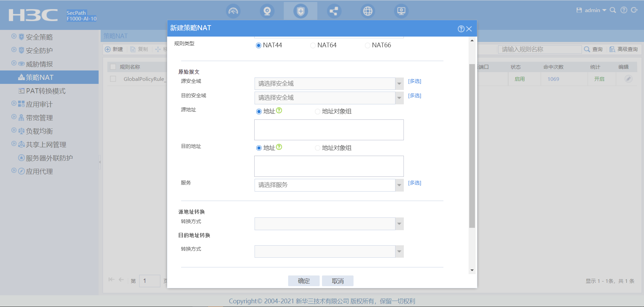Click the 请输入规则名称 search field
Image resolution: width=644 pixels, height=307 pixels.
[x=540, y=49]
